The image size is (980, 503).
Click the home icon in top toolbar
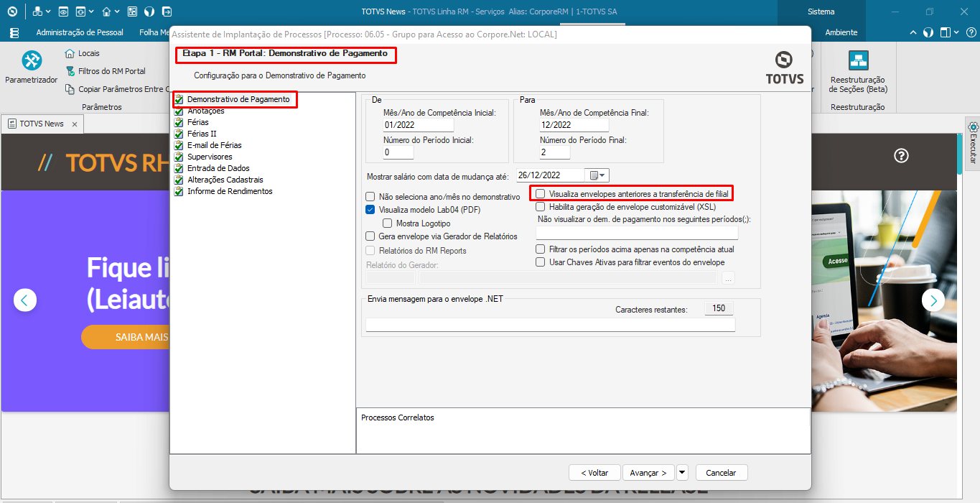(106, 11)
